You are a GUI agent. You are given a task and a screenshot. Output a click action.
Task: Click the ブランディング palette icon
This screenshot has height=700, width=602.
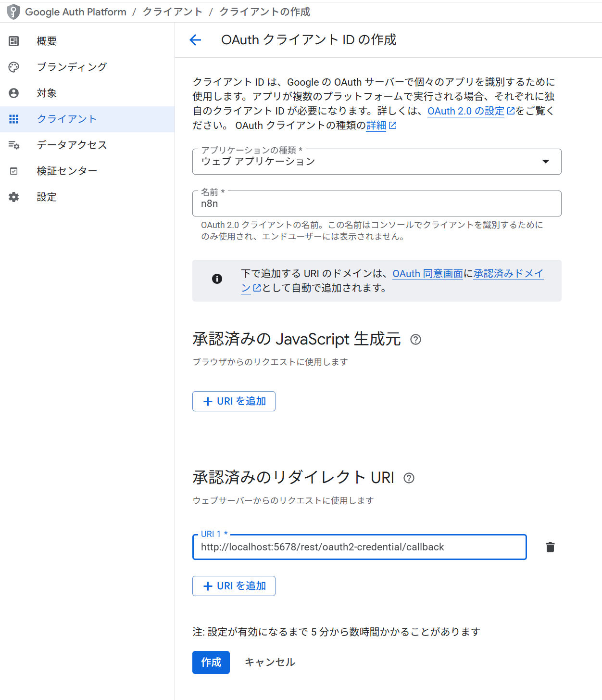point(14,67)
